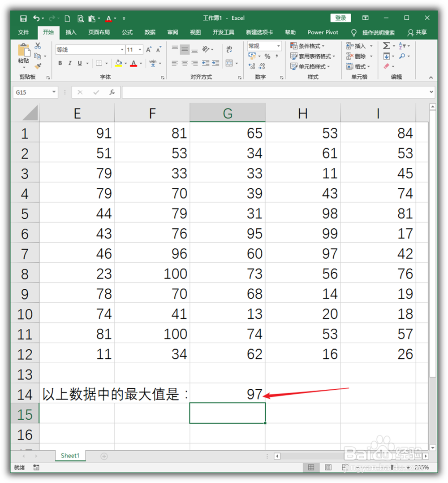Switch to the 公式 ribbon tab
Screen dimensions: 448x483
pos(127,32)
